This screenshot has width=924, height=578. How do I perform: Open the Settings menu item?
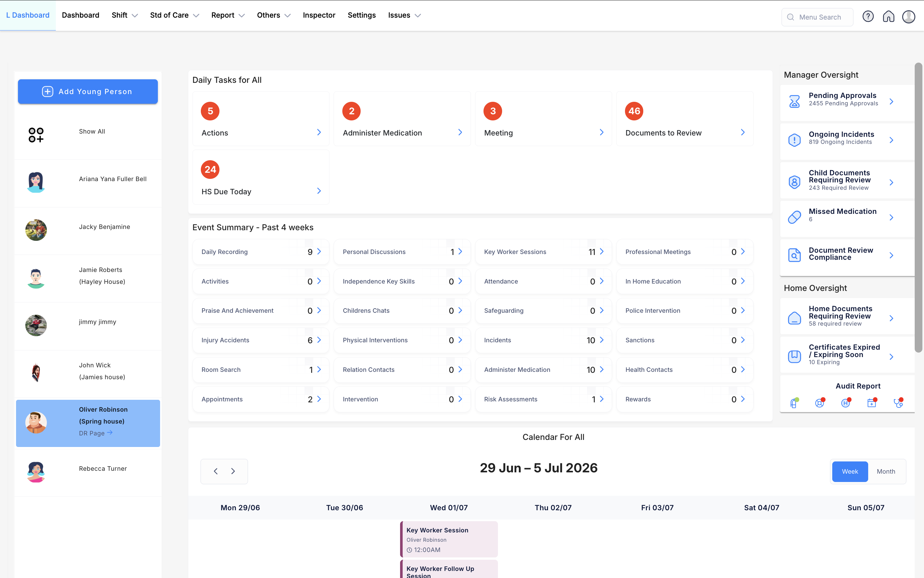362,15
